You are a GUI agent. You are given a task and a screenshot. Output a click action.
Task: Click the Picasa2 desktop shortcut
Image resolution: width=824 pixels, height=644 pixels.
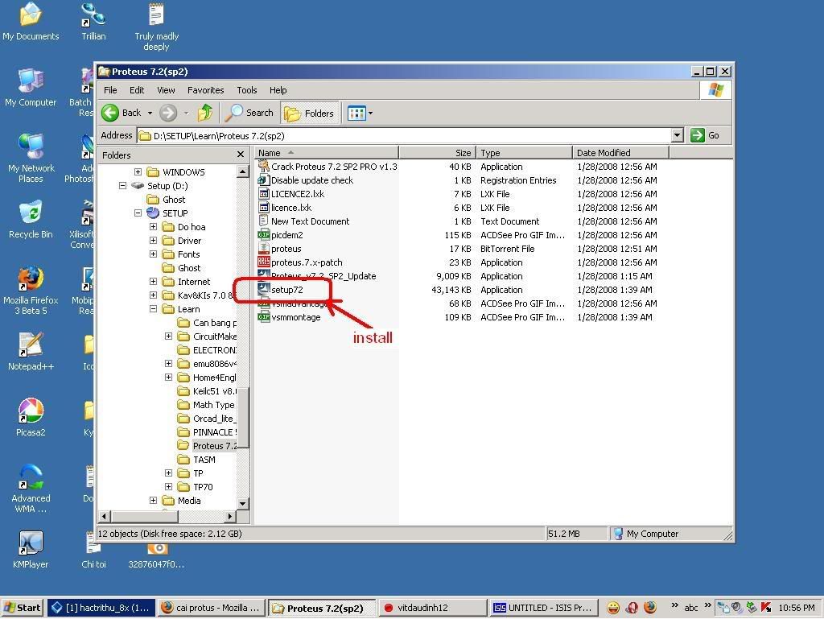[31, 418]
